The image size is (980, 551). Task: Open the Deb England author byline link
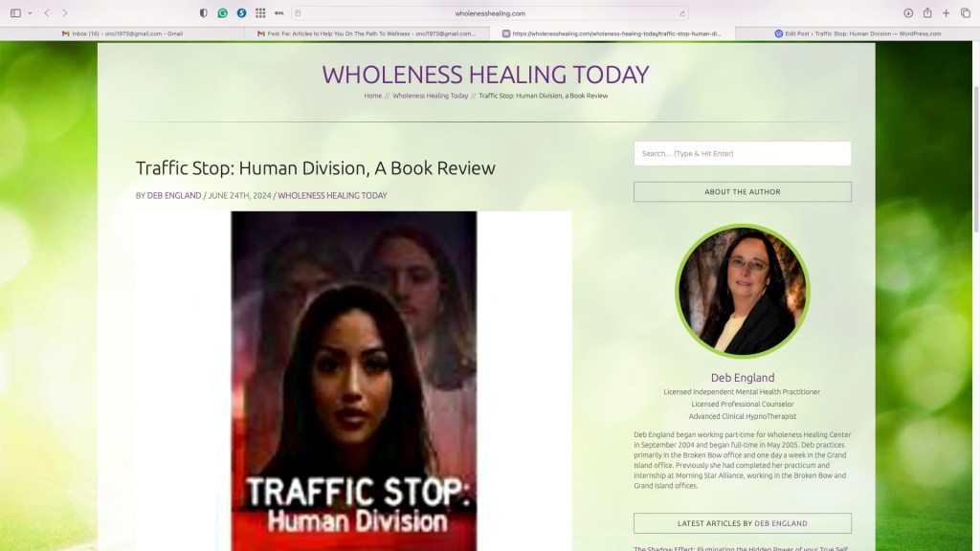pyautogui.click(x=174, y=195)
